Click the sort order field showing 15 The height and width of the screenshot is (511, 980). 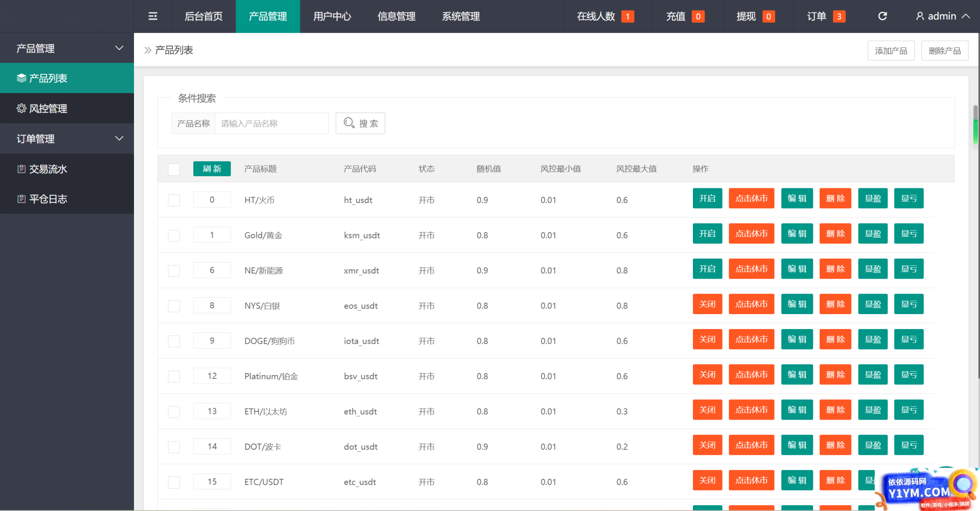[212, 481]
